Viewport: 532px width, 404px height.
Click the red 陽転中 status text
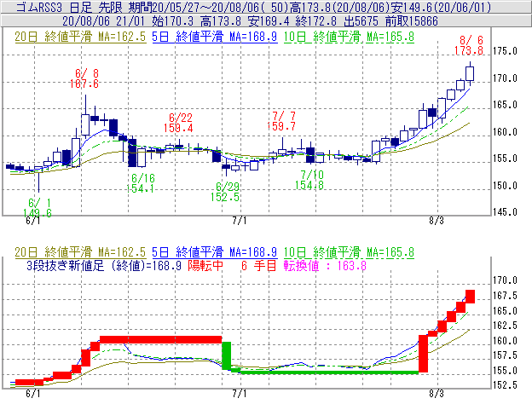[205, 266]
